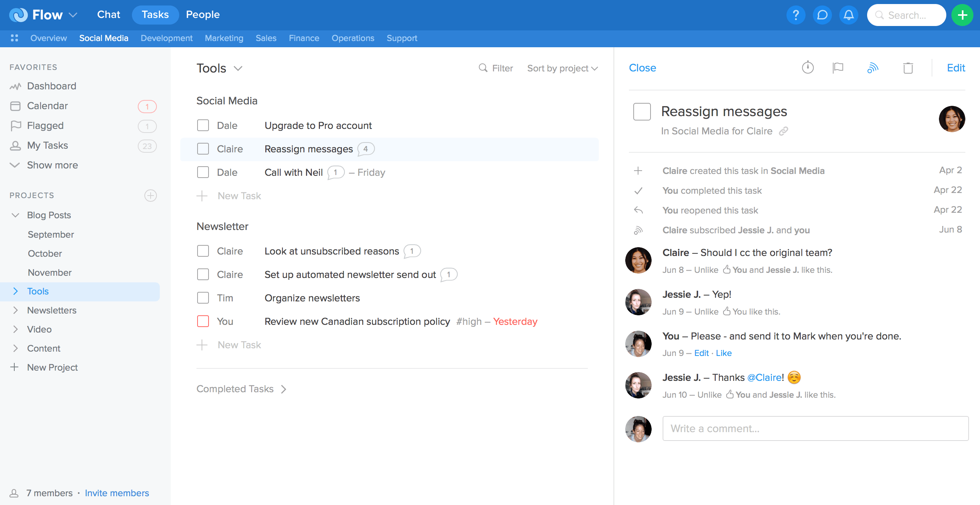Collapse the Blog Posts project tree
The image size is (980, 505).
[15, 215]
